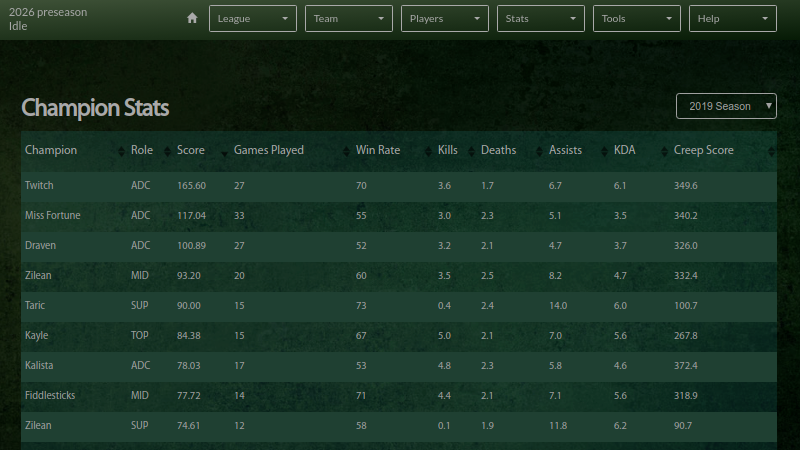
Task: Sort table by Creep Score column
Action: (723, 151)
